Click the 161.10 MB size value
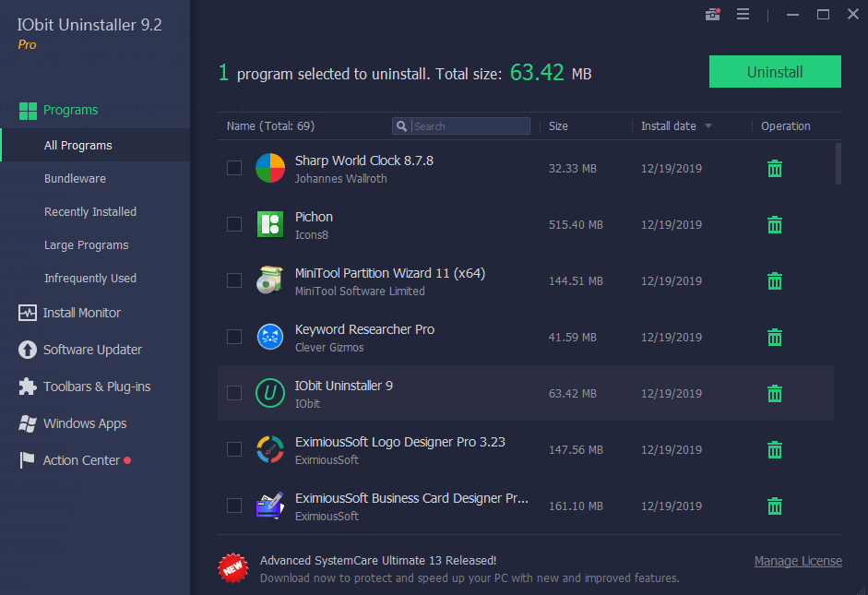868x595 pixels. pos(576,506)
